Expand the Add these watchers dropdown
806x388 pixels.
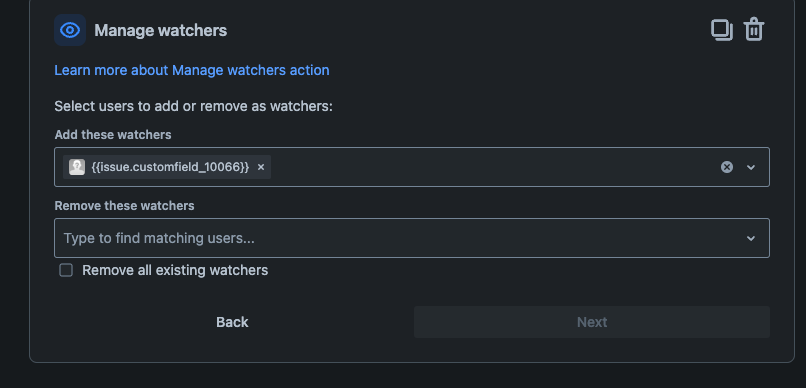pyautogui.click(x=751, y=167)
